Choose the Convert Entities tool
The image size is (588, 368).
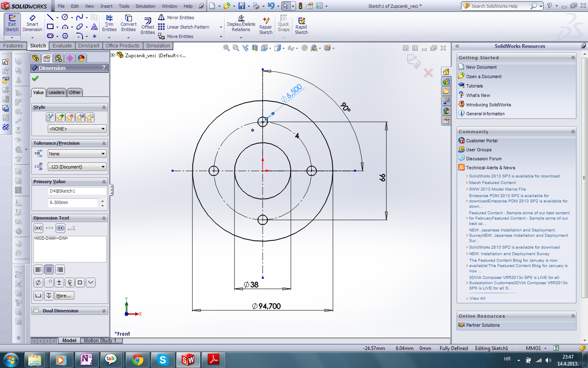128,23
